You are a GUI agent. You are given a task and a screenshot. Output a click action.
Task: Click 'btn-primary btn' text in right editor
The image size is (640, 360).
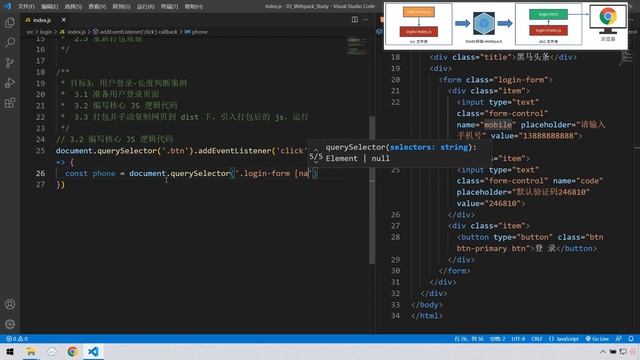tap(492, 248)
